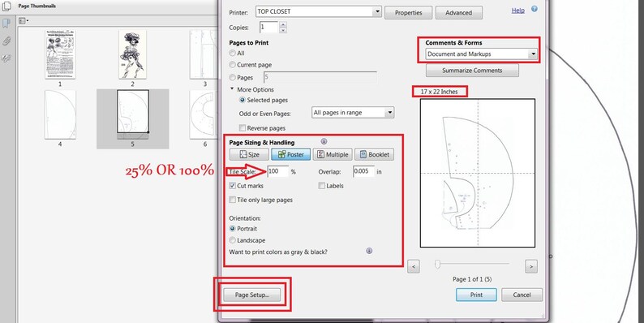Open the Bookmarks panel icon in sidebar

point(6,23)
